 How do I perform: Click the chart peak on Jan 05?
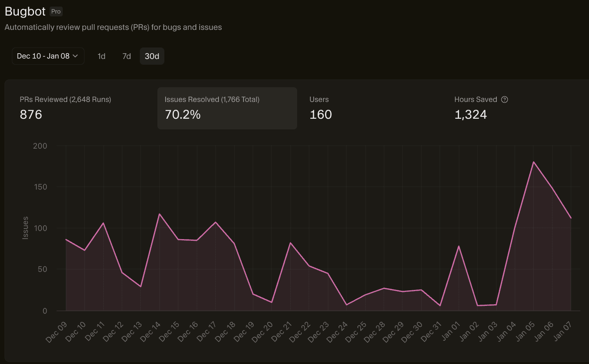(534, 161)
